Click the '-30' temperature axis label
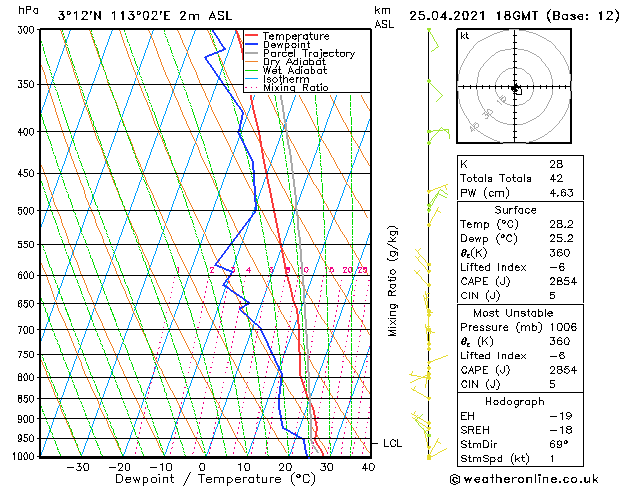The width and height of the screenshot is (629, 486). (x=77, y=467)
